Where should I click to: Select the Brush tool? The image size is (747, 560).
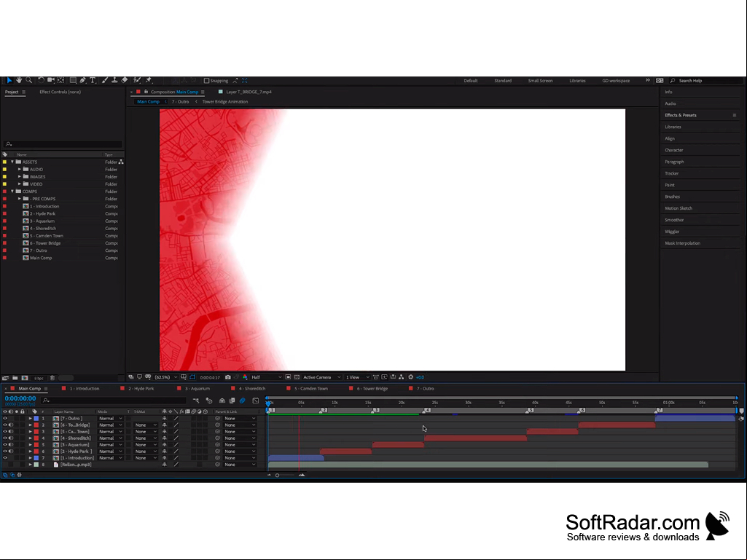click(105, 81)
